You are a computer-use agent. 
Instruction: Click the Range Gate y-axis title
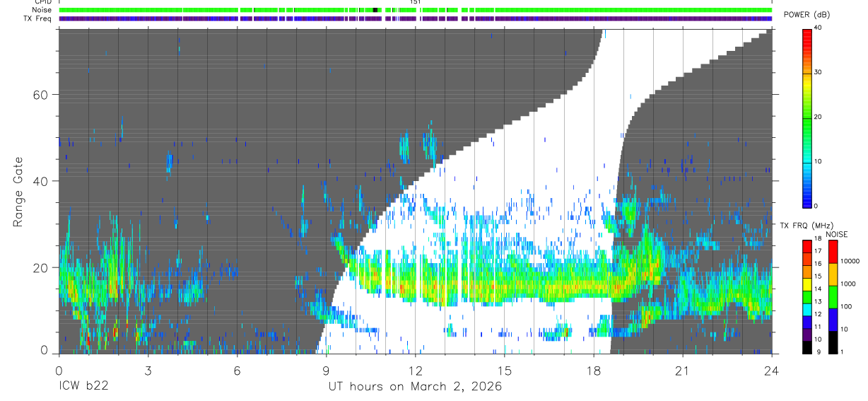pos(18,192)
